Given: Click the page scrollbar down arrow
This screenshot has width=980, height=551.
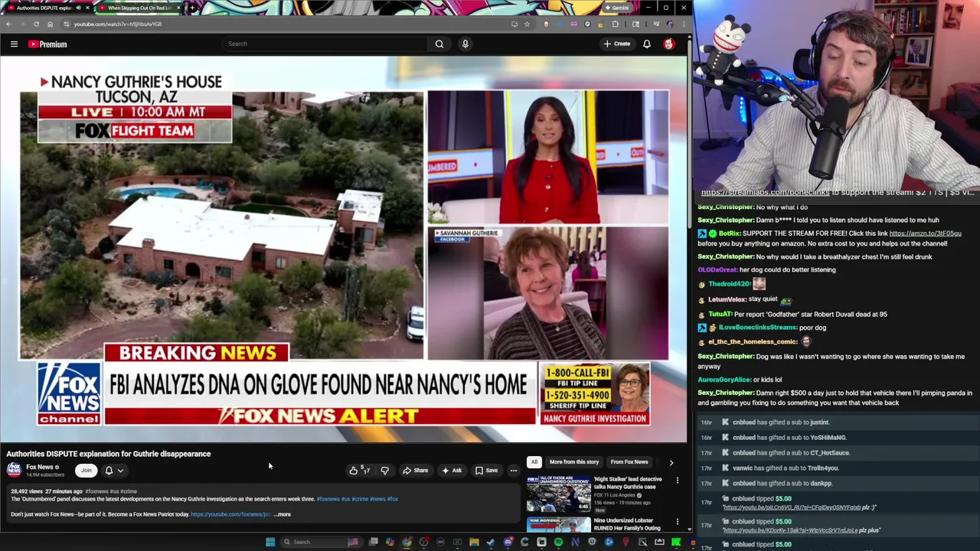Looking at the screenshot, I should [x=689, y=529].
